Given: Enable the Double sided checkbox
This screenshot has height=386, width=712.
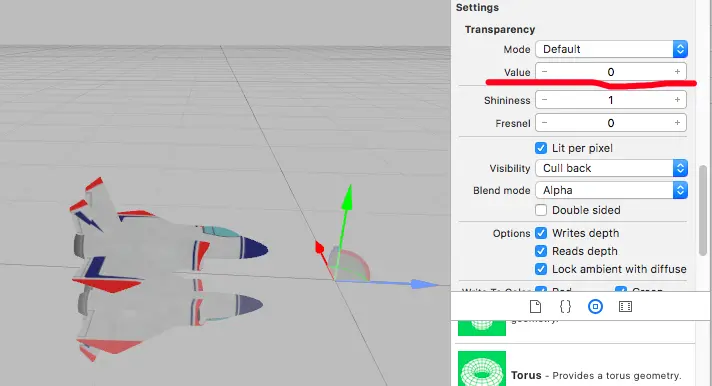Looking at the screenshot, I should tap(541, 210).
